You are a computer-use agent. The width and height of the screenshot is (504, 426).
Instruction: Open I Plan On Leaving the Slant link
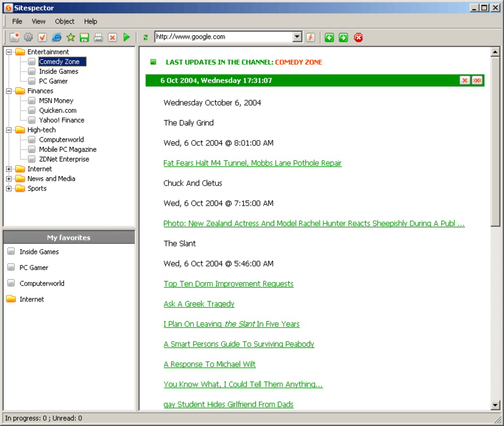[x=231, y=324]
